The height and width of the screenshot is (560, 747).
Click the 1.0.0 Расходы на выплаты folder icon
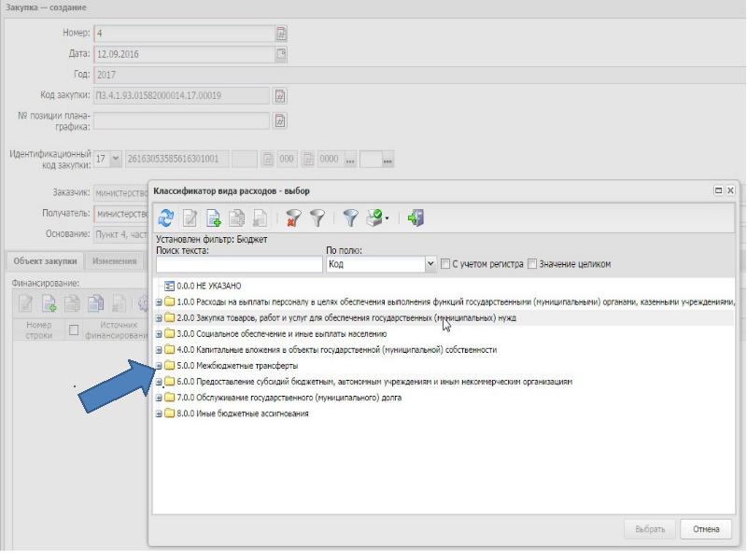coord(170,301)
